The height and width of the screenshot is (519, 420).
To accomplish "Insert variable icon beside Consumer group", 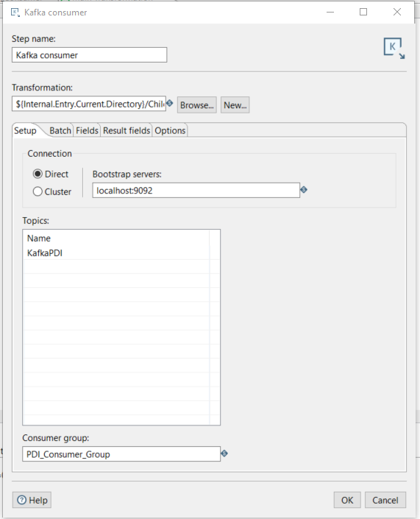I will point(224,453).
